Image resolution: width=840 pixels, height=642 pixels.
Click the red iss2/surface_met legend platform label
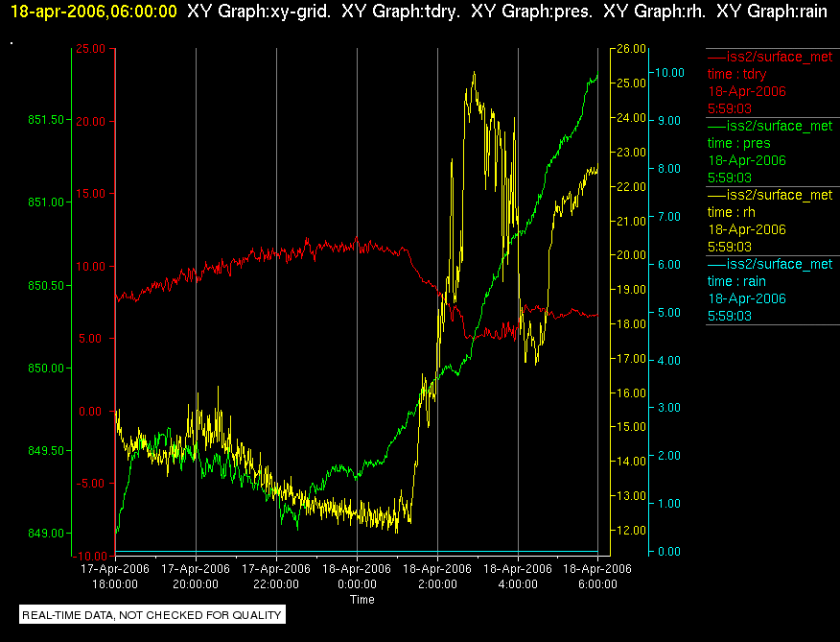coord(780,57)
